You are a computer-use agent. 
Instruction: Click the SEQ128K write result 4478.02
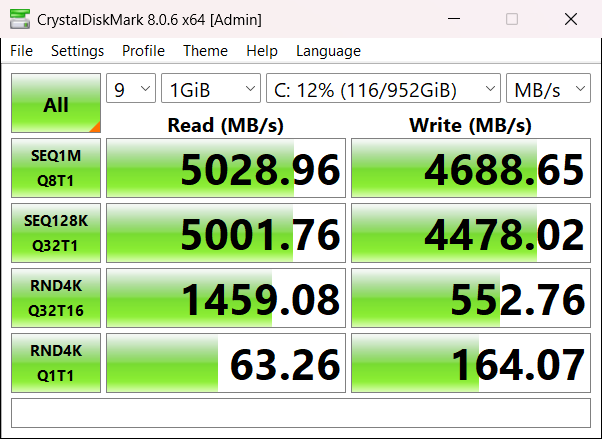click(471, 233)
